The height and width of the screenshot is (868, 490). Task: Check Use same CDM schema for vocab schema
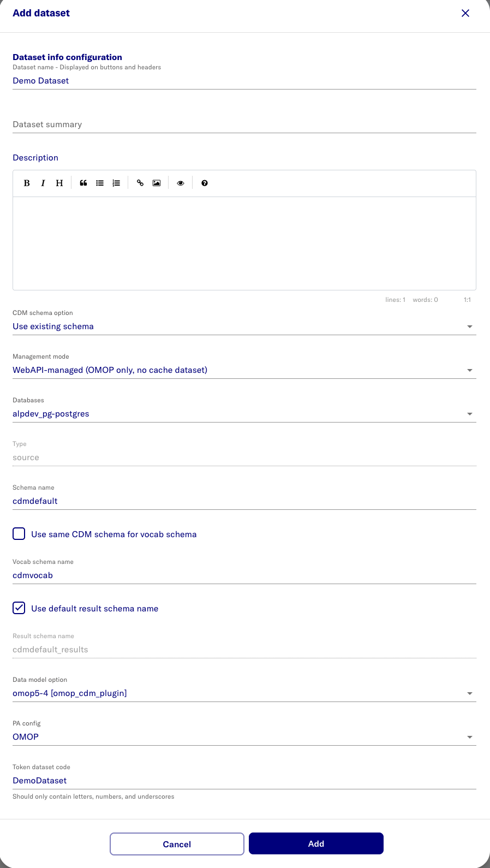point(19,534)
